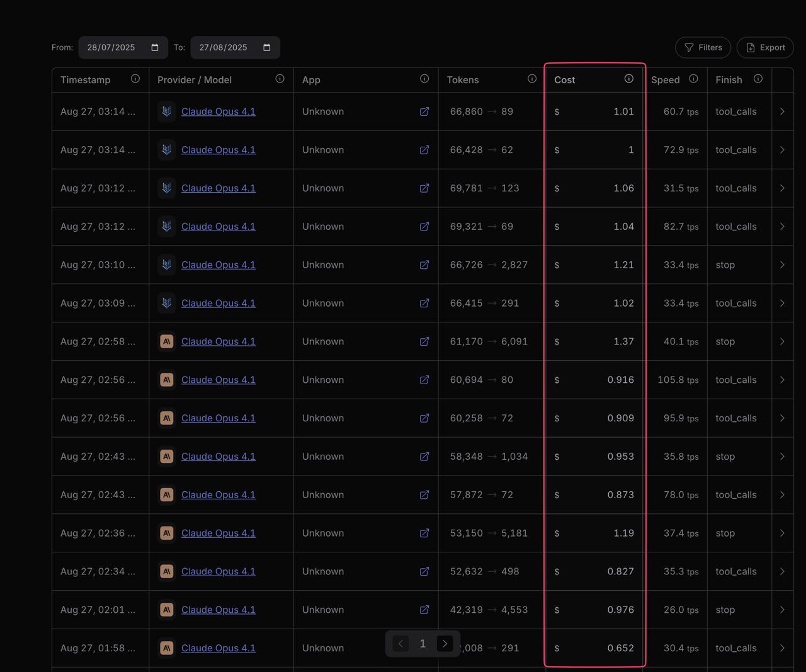Open external app link in the 69,321 tokens row
This screenshot has height=672, width=806.
click(424, 227)
